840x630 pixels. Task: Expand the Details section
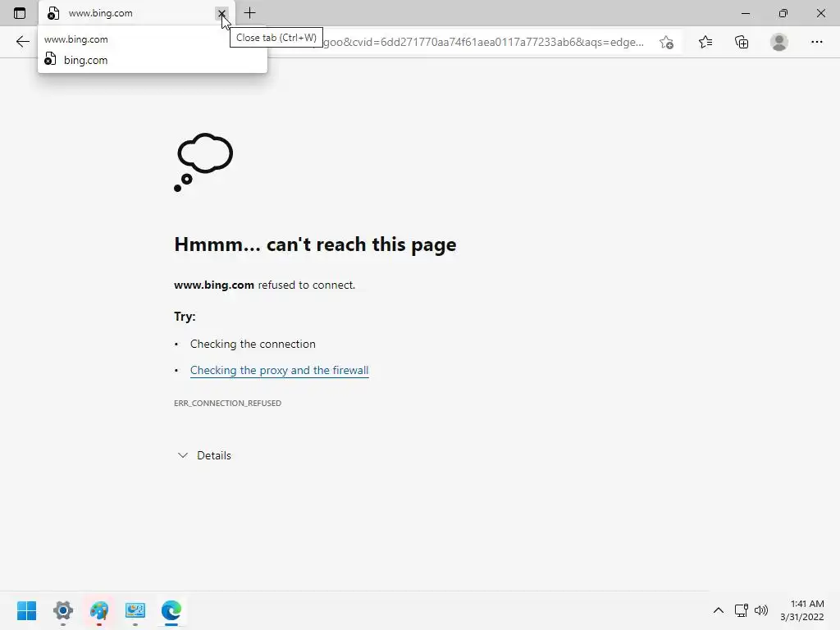[204, 455]
